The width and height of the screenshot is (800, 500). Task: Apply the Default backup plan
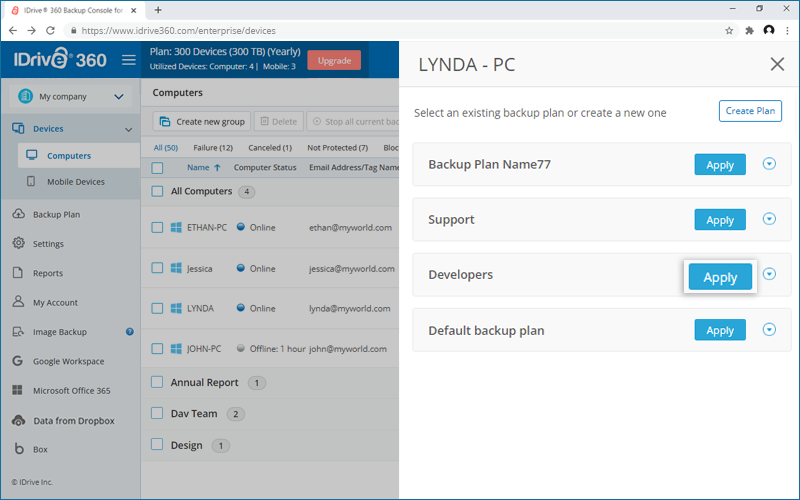[720, 330]
